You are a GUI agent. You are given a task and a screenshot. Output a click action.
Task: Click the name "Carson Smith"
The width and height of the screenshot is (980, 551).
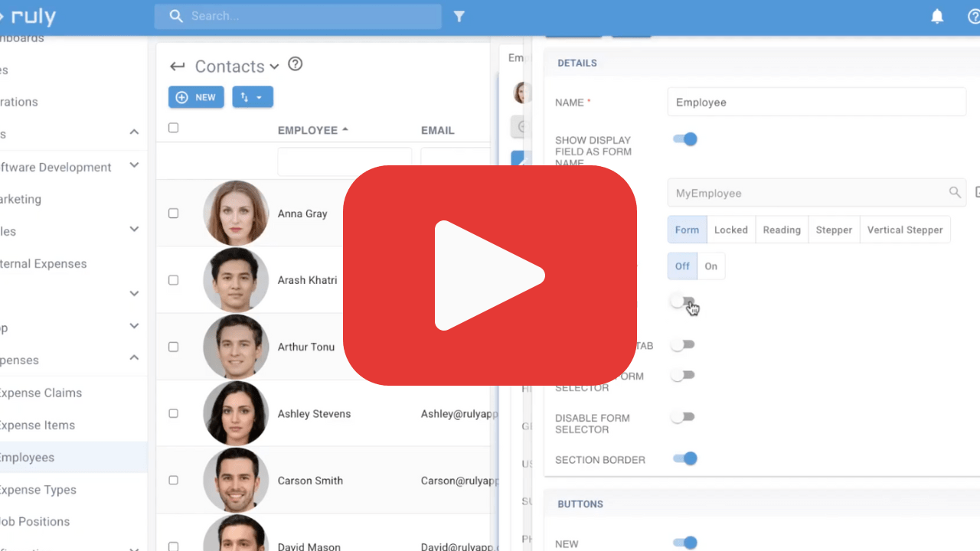point(310,480)
